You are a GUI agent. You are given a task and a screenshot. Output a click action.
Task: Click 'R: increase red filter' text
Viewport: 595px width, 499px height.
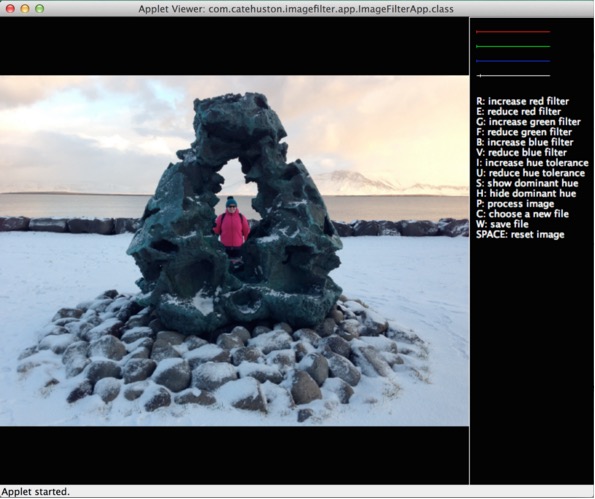click(x=523, y=101)
